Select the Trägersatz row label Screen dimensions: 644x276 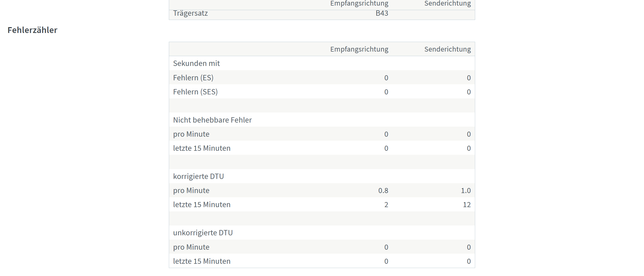[x=190, y=13]
